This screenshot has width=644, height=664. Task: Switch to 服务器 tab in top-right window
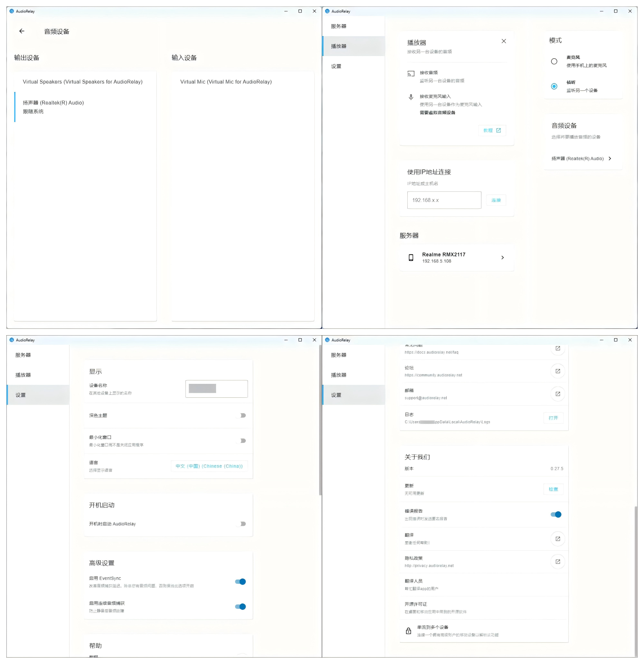tap(338, 26)
